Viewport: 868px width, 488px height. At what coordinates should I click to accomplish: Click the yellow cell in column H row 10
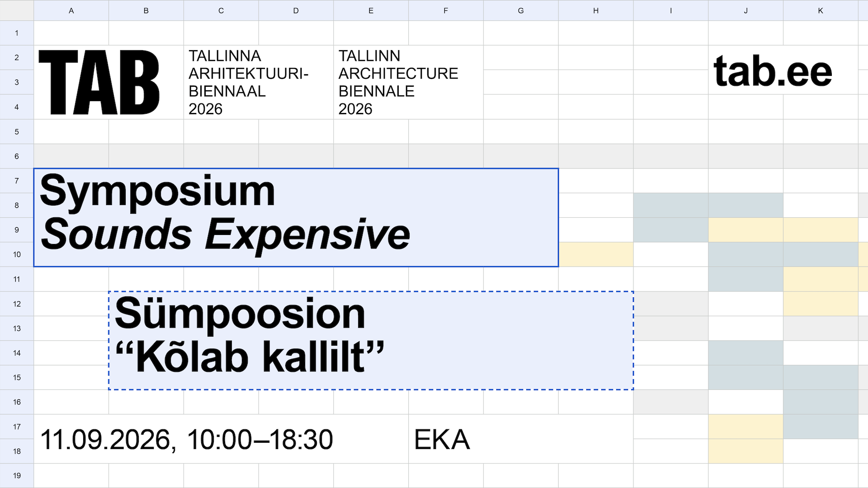point(596,254)
